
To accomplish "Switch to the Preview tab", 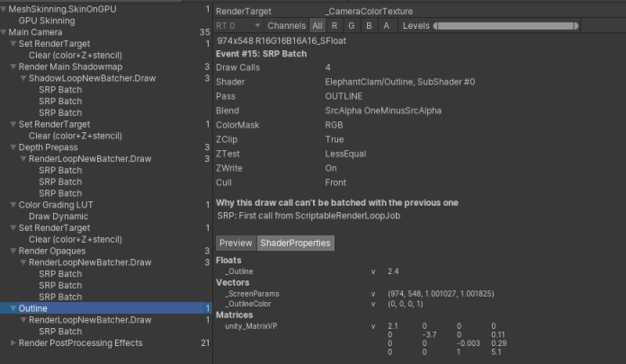I will 236,243.
